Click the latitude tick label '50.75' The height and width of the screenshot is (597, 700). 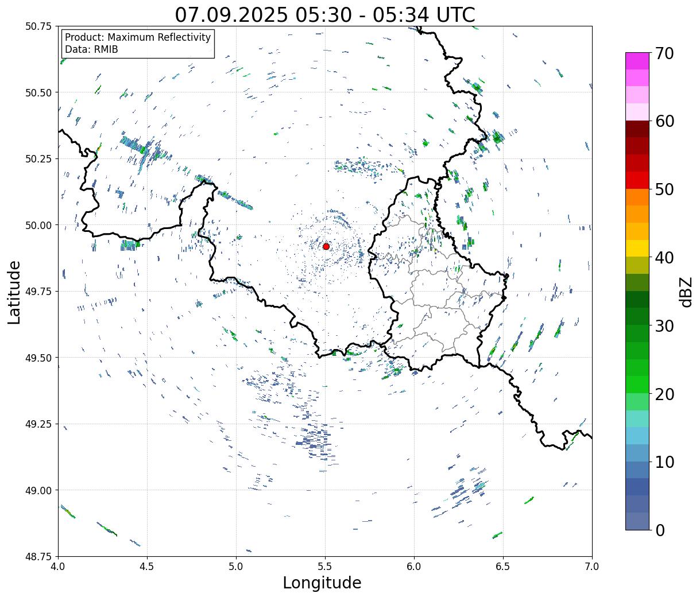point(38,26)
